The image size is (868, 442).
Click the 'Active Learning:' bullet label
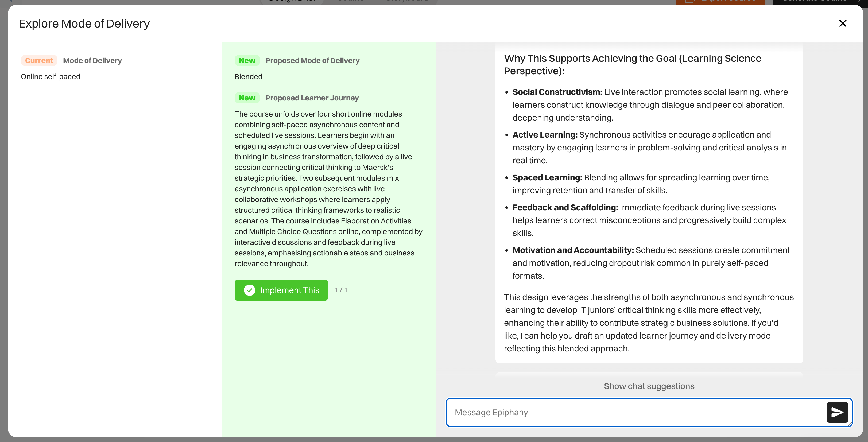[545, 135]
